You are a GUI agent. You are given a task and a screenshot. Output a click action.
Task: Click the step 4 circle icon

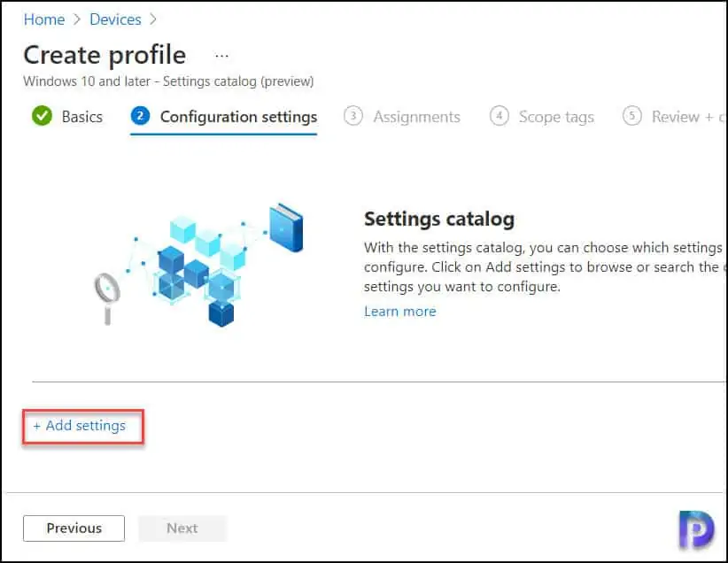pos(500,116)
